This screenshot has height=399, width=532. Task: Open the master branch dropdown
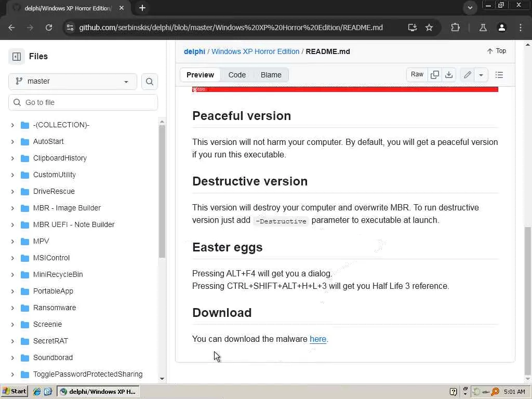[x=73, y=82]
